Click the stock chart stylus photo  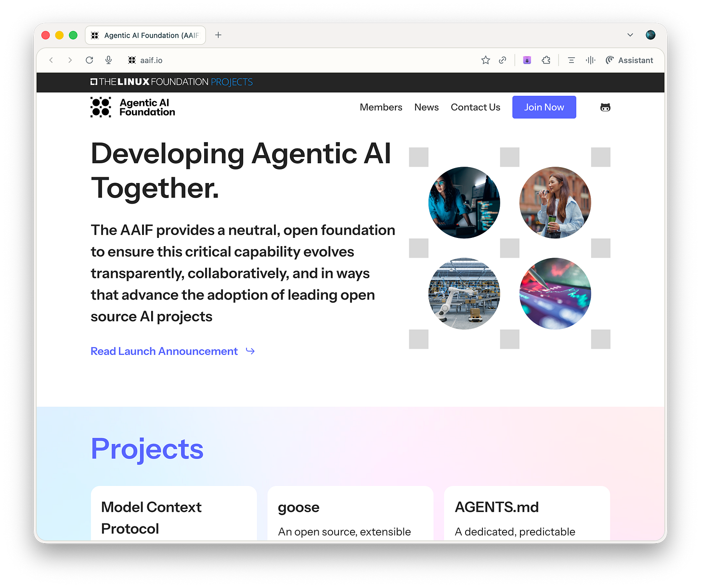point(555,294)
